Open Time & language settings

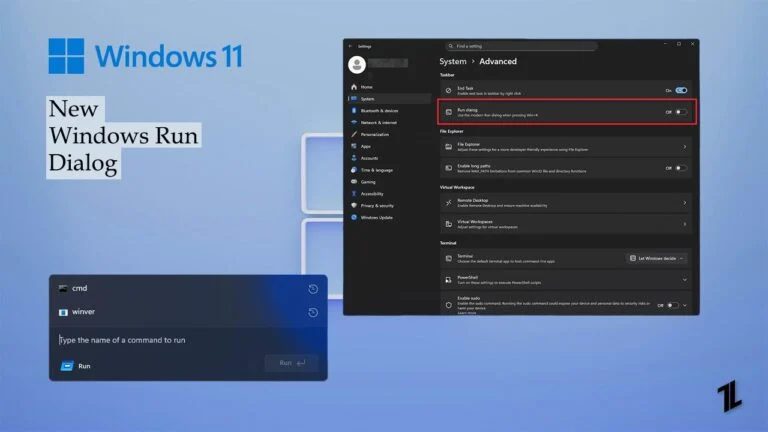[377, 170]
